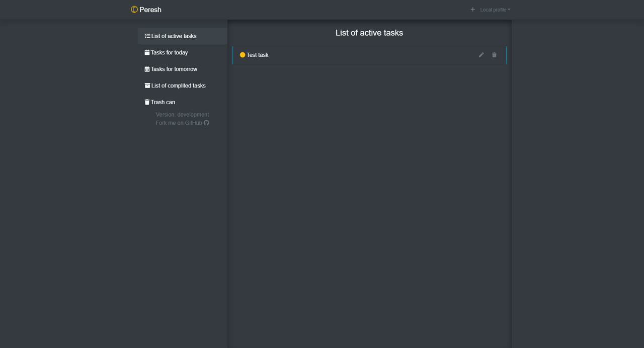Click the Tasks for tomorrow calendar icon
The height and width of the screenshot is (348, 644).
click(x=147, y=69)
